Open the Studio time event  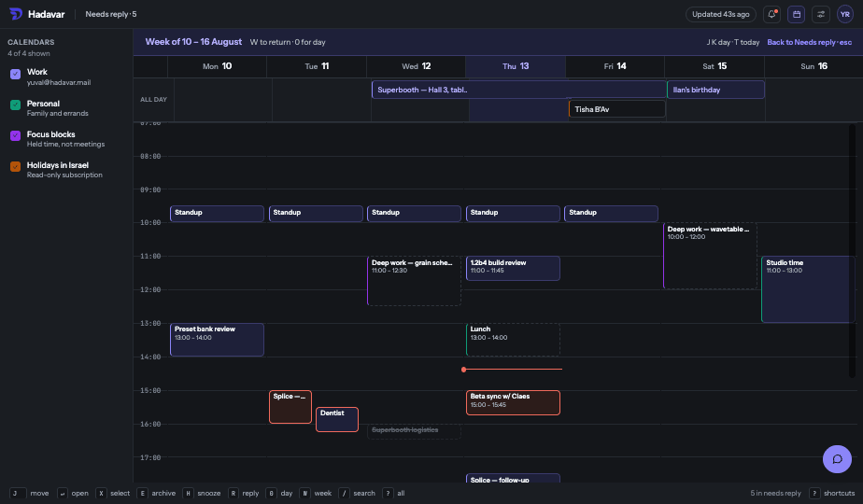tap(808, 289)
